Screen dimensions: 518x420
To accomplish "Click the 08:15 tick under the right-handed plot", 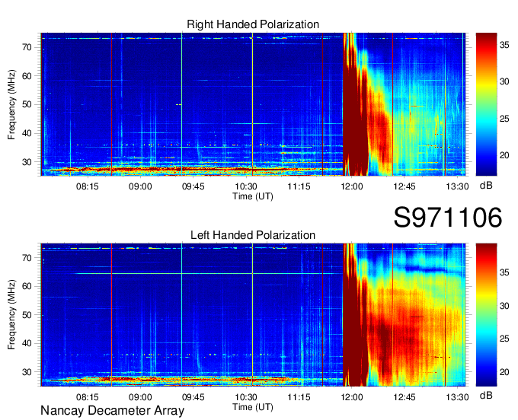I will pos(87,186).
